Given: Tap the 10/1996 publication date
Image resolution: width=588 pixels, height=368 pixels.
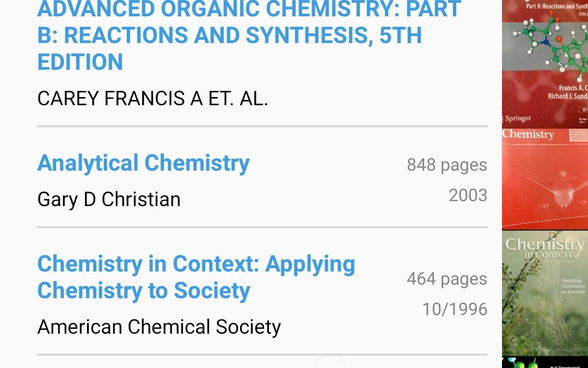Looking at the screenshot, I should [x=455, y=309].
